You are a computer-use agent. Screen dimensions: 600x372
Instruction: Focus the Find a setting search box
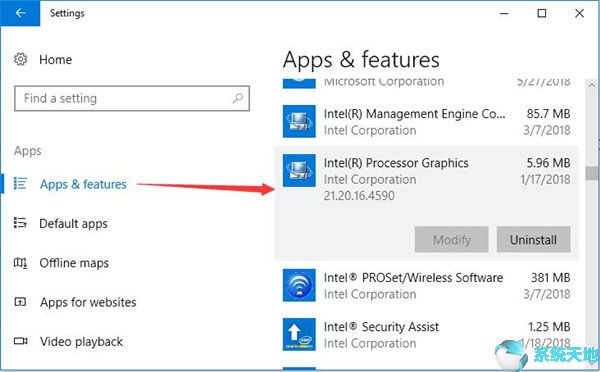click(132, 98)
